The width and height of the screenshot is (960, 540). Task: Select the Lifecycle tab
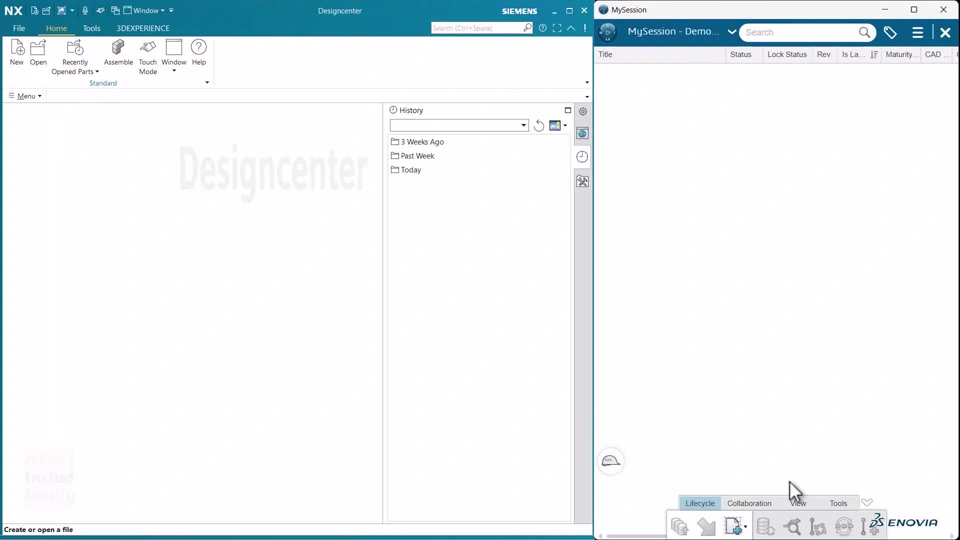point(700,503)
